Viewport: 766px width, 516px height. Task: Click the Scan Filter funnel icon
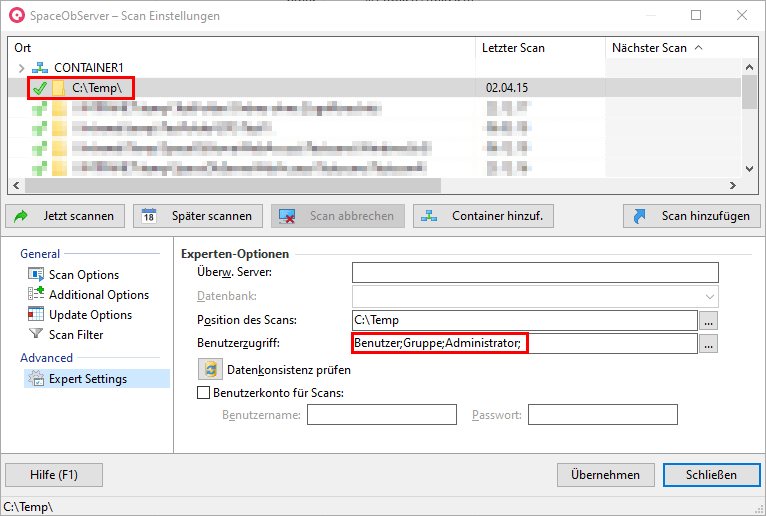tap(36, 334)
